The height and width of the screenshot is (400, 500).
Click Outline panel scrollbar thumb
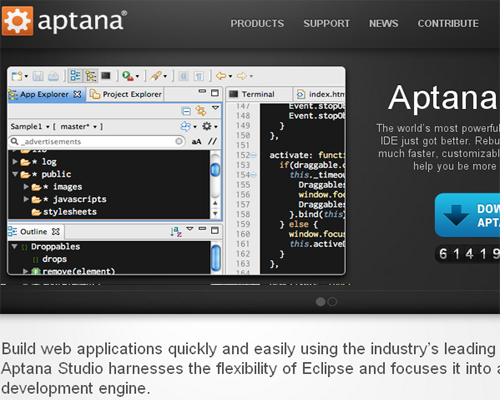click(x=216, y=258)
